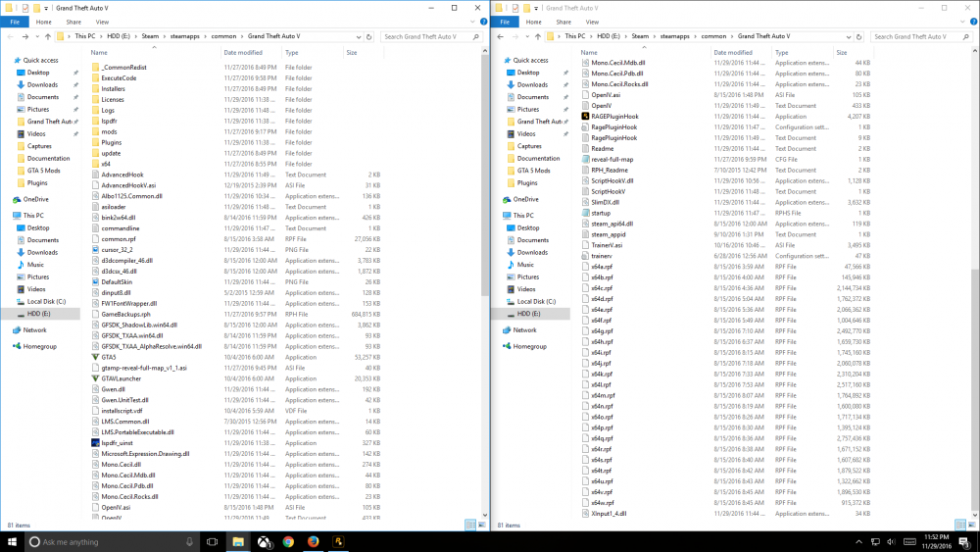Launch Firefox from the taskbar

point(314,542)
